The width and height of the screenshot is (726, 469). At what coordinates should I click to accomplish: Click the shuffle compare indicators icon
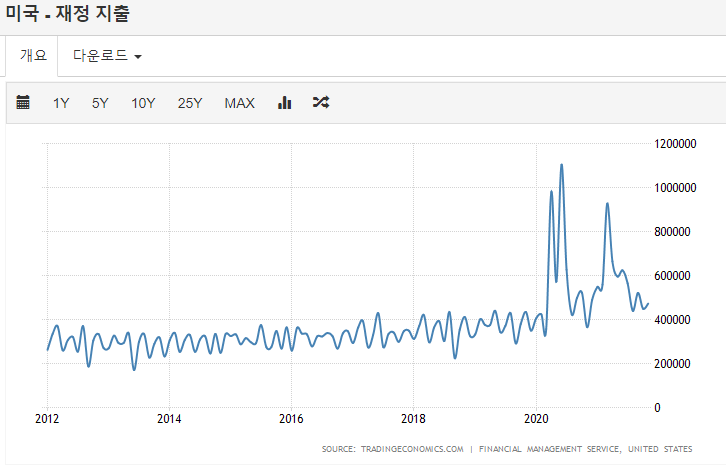(321, 102)
